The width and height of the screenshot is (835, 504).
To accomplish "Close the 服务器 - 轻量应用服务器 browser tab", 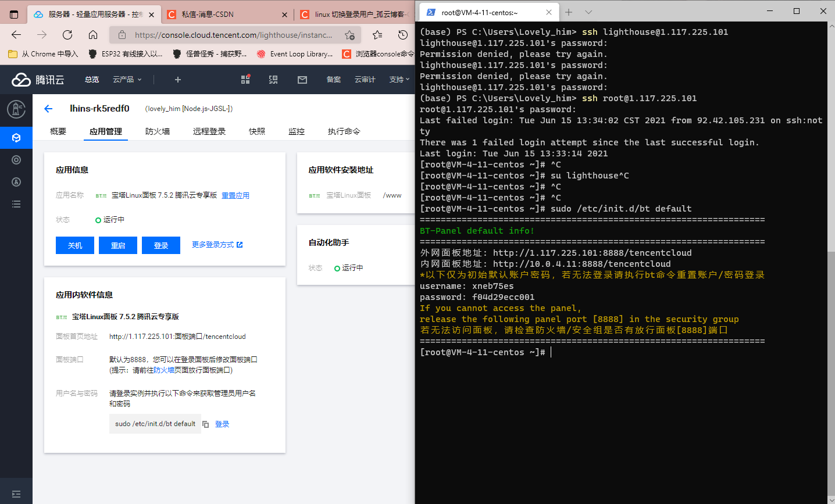I will pyautogui.click(x=151, y=15).
